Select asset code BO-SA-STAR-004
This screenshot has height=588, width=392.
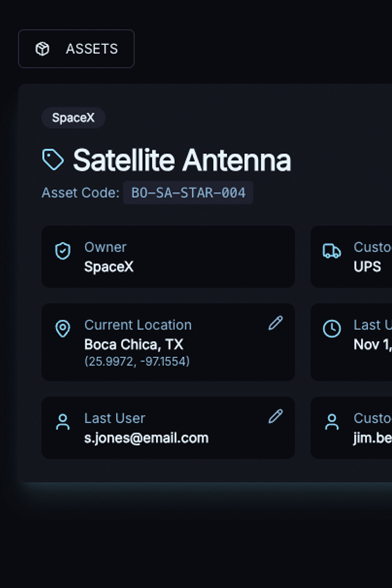click(188, 193)
